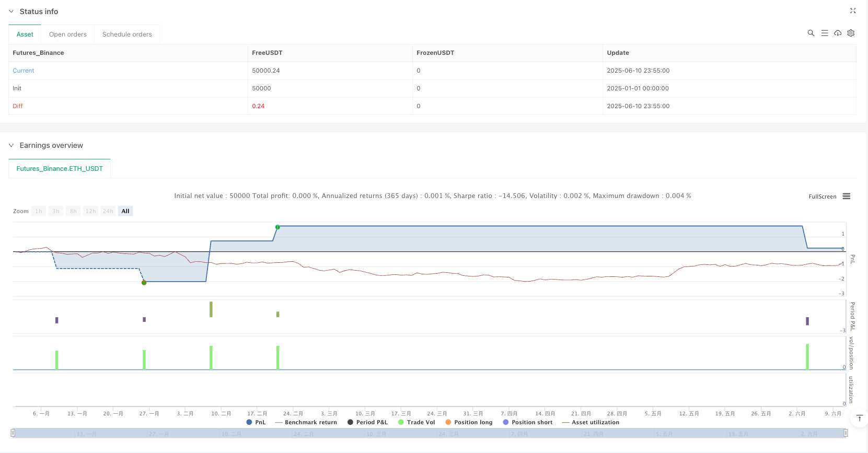Switch to the Open orders tab
Image resolution: width=868 pixels, height=453 pixels.
[x=68, y=34]
